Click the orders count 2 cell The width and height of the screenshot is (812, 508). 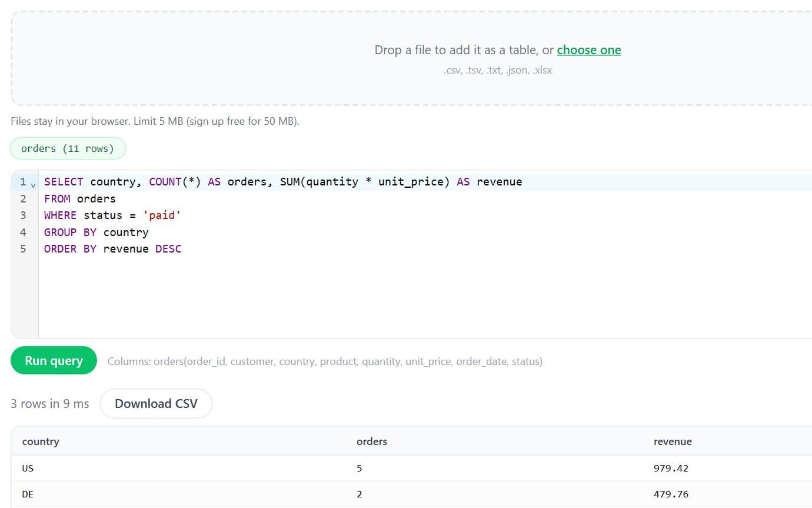click(x=360, y=494)
